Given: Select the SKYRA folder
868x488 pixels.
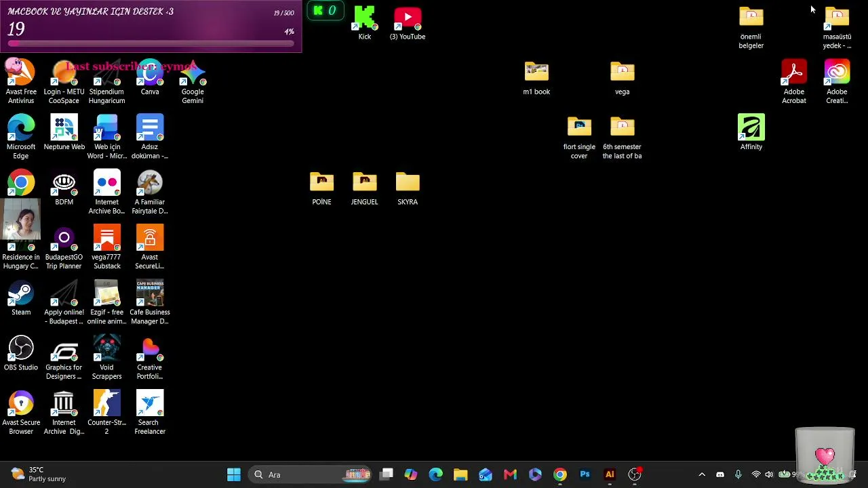Looking at the screenshot, I should (408, 188).
